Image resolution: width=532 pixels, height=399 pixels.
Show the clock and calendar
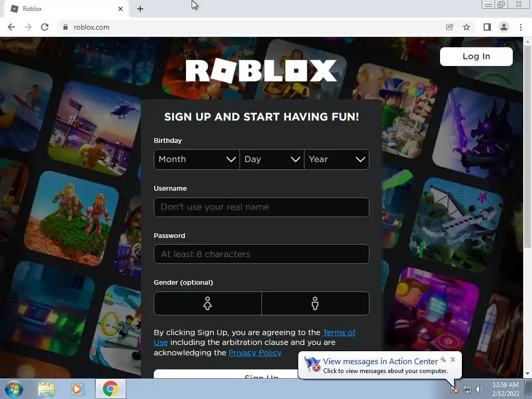pos(506,389)
